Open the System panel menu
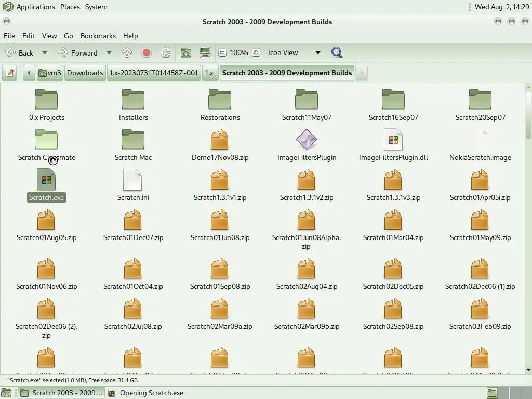Viewport: 532px width, 399px height. click(x=96, y=7)
